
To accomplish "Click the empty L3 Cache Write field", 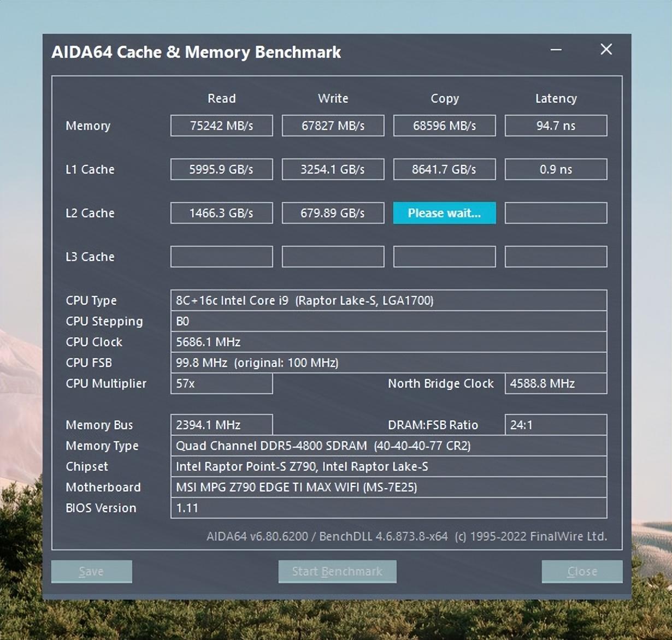I will click(x=333, y=257).
